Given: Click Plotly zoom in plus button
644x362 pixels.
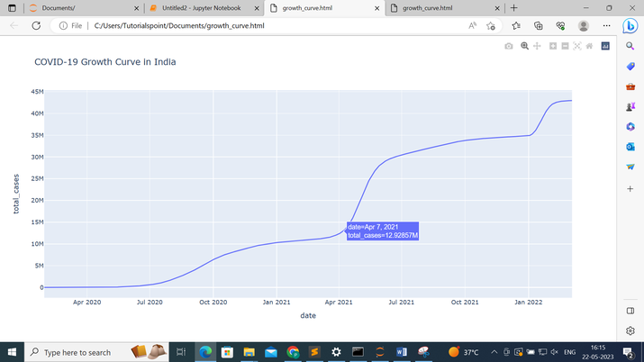Looking at the screenshot, I should coord(553,46).
